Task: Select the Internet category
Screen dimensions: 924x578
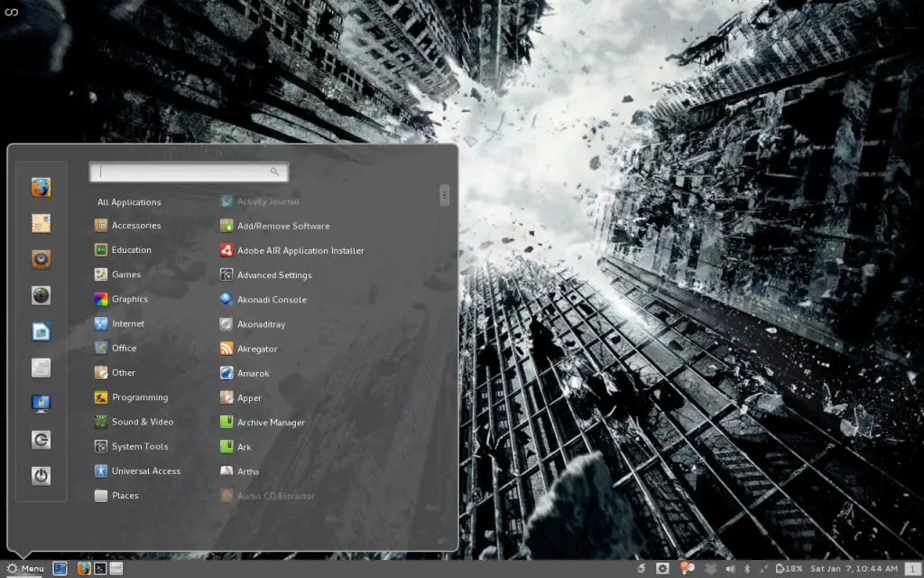Action: coord(119,324)
